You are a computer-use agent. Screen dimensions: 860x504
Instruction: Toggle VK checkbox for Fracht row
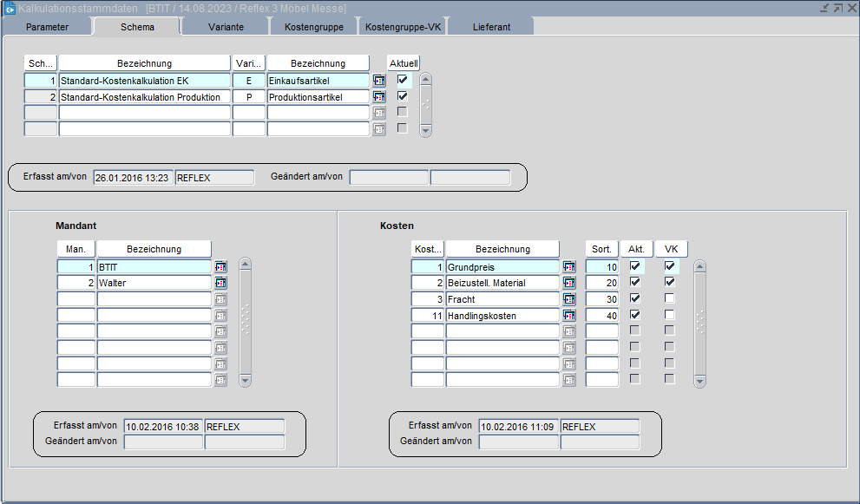tap(670, 298)
